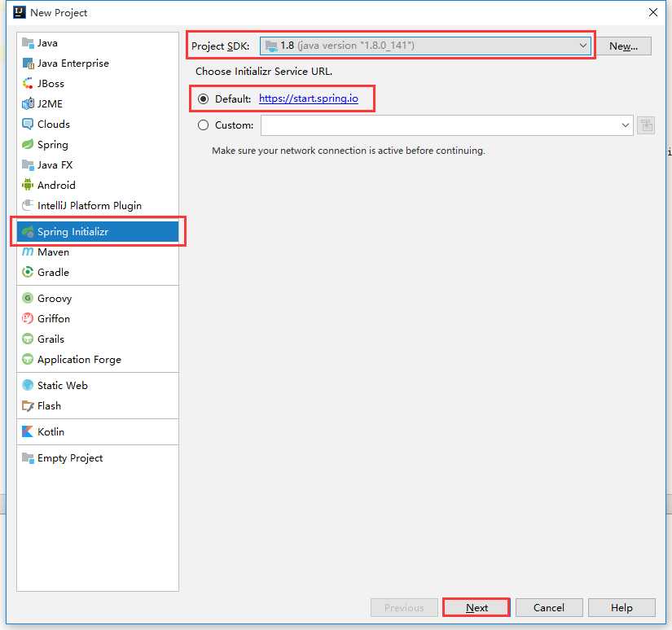Viewport: 672px width, 630px height.
Task: Select Application Forge label
Action: tap(79, 359)
